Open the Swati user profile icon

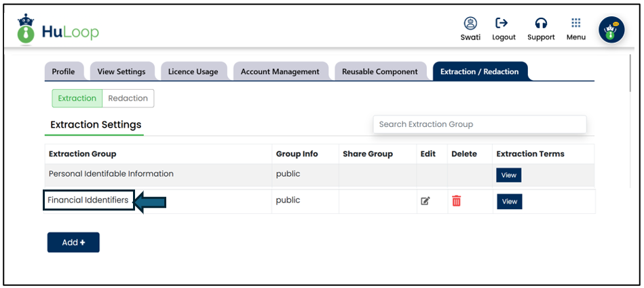[x=470, y=23]
